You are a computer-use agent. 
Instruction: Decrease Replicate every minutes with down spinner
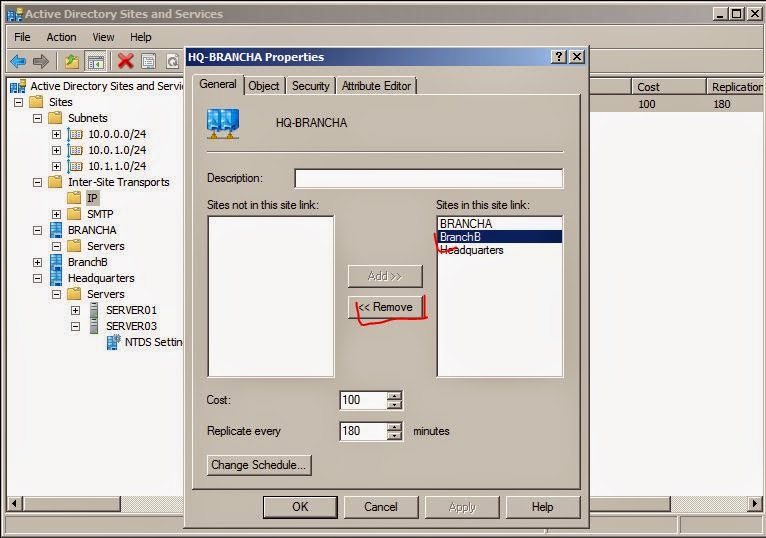[x=394, y=436]
